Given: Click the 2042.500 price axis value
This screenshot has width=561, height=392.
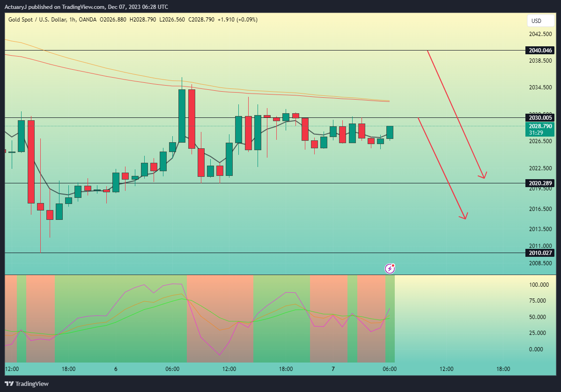Looking at the screenshot, I should (x=540, y=34).
